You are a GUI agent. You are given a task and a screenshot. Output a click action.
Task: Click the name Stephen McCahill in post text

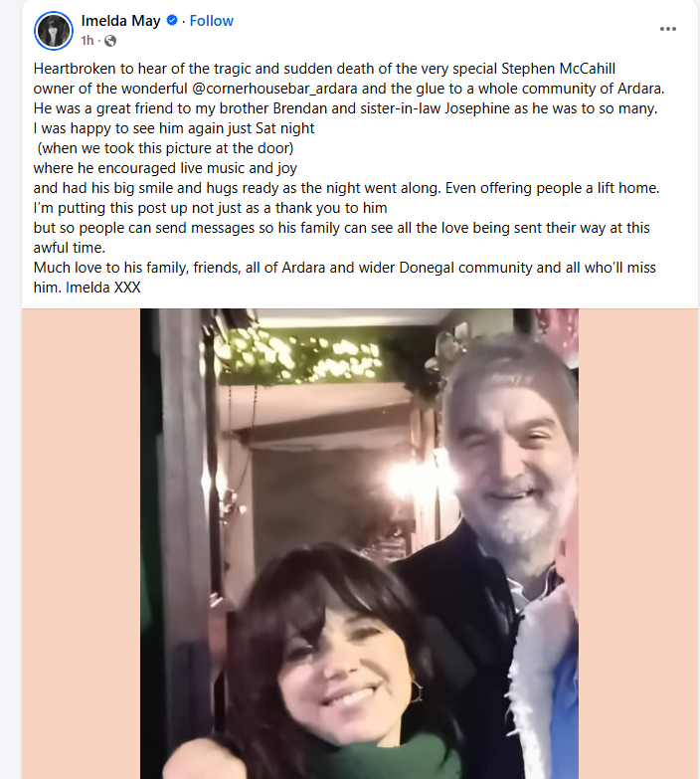coord(558,69)
